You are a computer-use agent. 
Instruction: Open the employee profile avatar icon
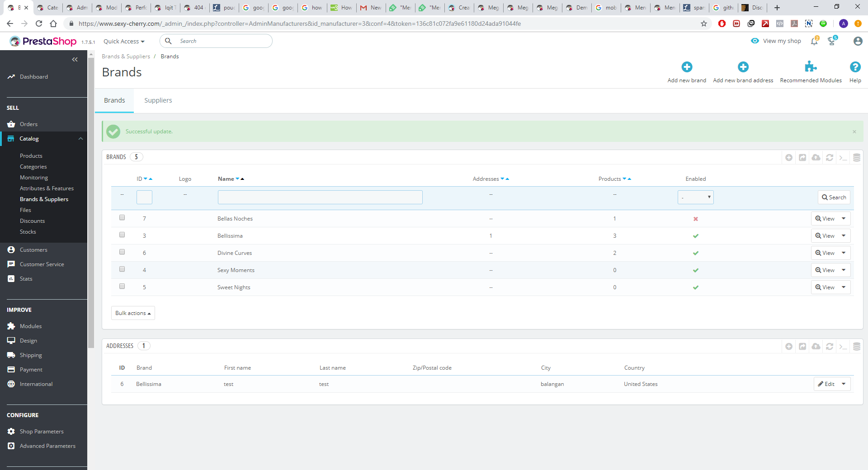point(858,41)
